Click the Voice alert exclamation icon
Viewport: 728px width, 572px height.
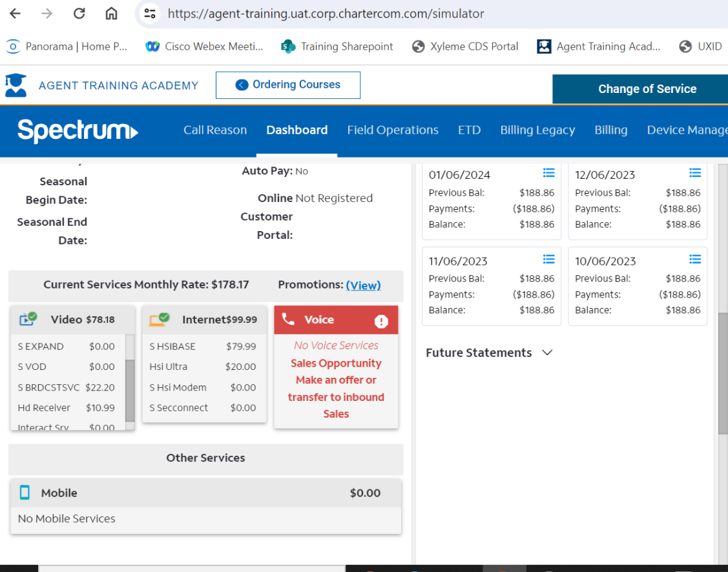[x=381, y=321]
